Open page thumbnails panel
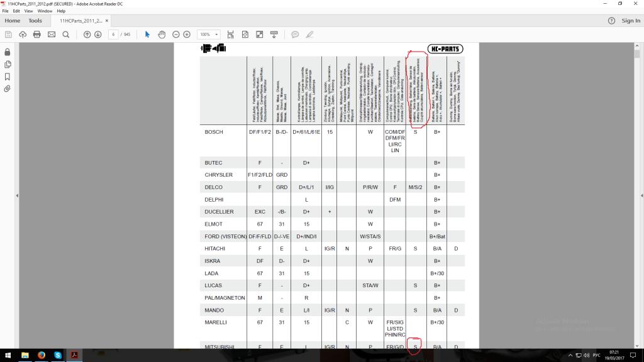The image size is (644, 362). [x=8, y=65]
